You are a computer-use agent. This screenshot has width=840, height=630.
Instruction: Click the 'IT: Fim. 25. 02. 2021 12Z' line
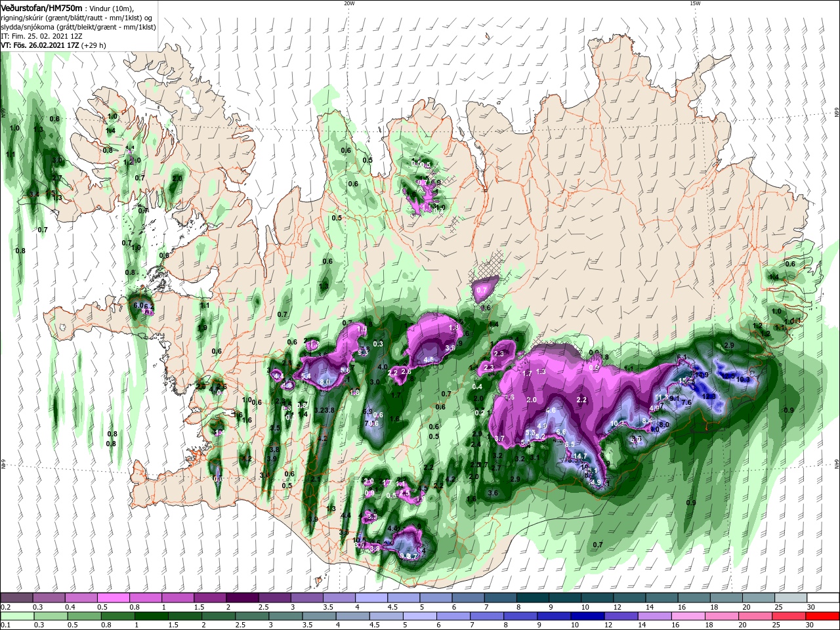point(42,36)
